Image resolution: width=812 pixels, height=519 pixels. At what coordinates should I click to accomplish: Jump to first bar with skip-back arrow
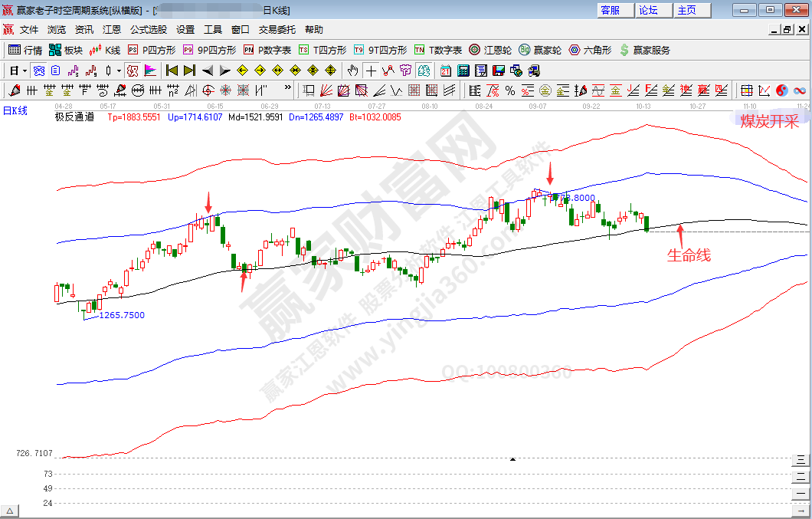pos(172,71)
